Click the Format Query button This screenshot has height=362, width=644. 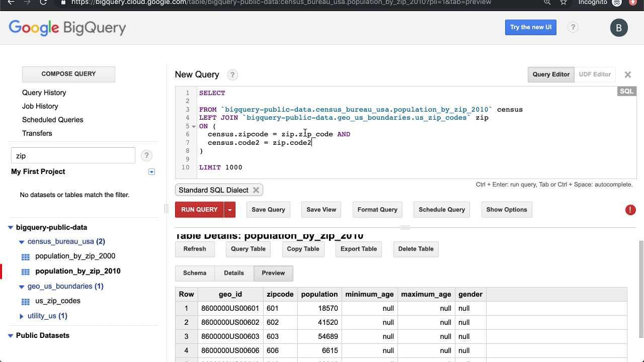(377, 210)
